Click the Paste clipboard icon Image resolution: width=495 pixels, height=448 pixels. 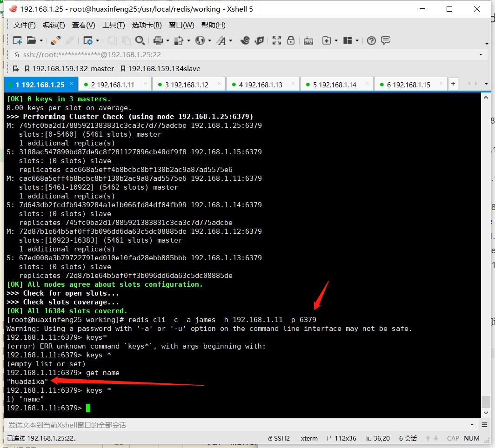[x=126, y=40]
